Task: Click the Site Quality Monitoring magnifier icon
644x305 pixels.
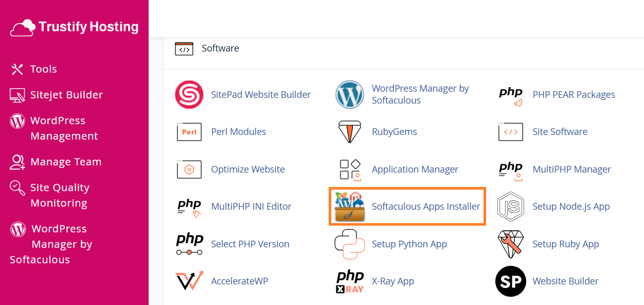Action: point(17,188)
